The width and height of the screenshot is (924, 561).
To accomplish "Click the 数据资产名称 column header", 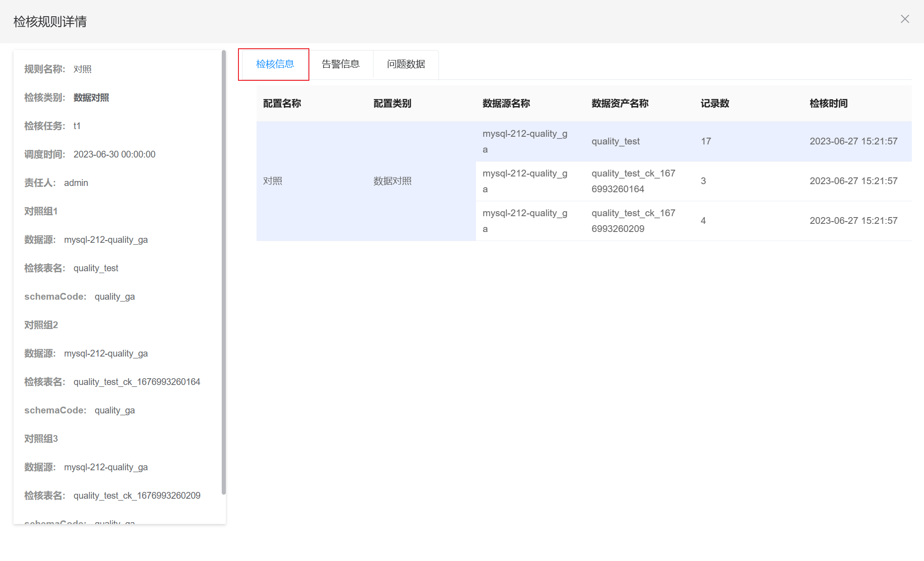I will 620,103.
